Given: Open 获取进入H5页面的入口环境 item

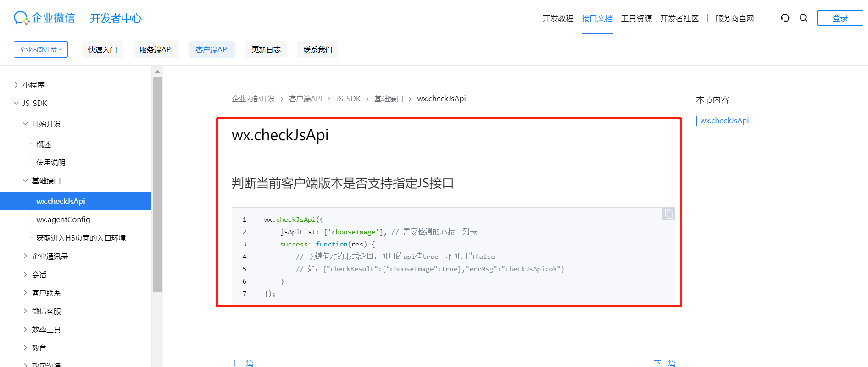Looking at the screenshot, I should coord(81,238).
